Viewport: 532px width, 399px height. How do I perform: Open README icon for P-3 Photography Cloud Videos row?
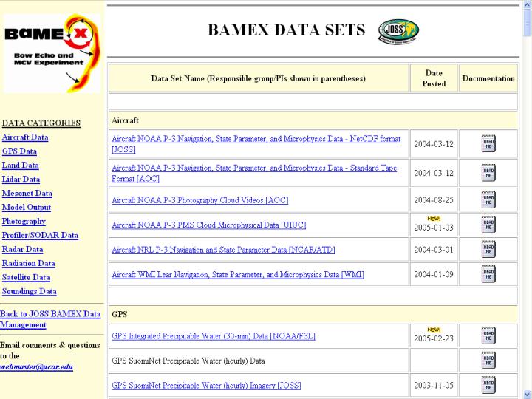click(x=488, y=199)
